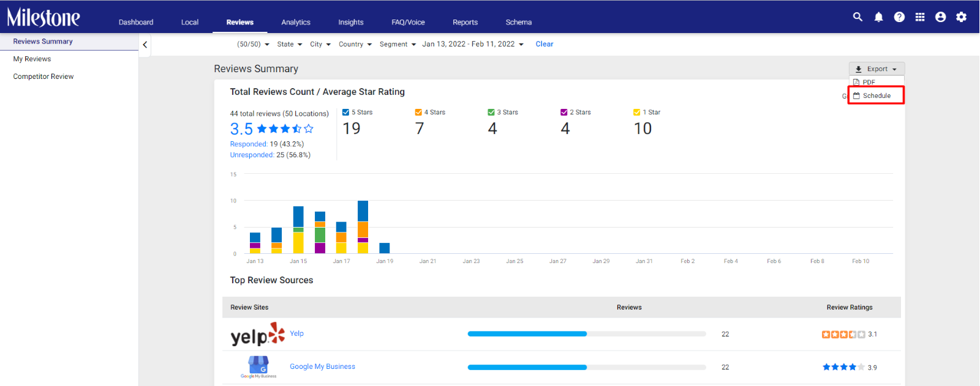Open the date range dropdown
This screenshot has width=980, height=386.
click(x=473, y=44)
